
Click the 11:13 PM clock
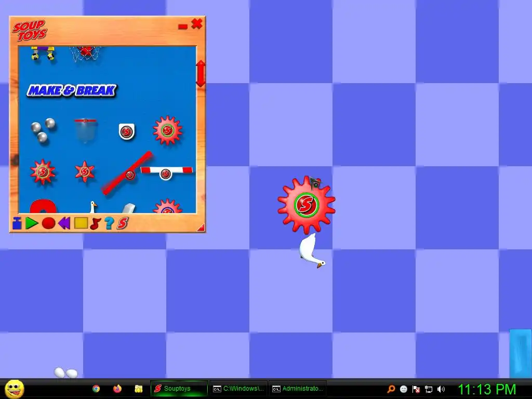click(x=487, y=389)
